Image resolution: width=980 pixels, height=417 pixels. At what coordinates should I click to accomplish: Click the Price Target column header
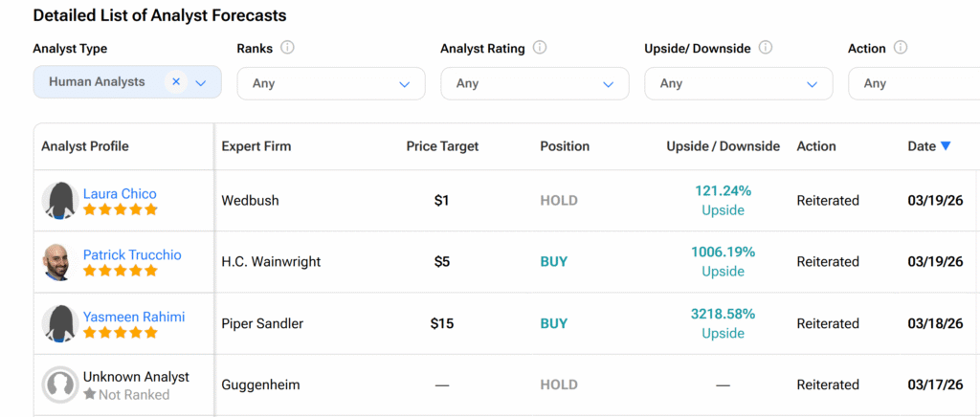tap(442, 146)
